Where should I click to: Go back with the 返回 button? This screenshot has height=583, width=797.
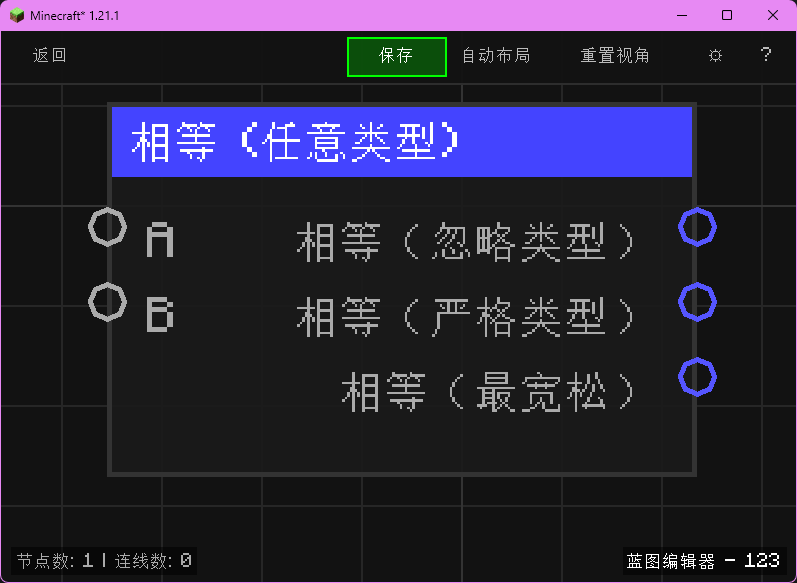tap(50, 55)
